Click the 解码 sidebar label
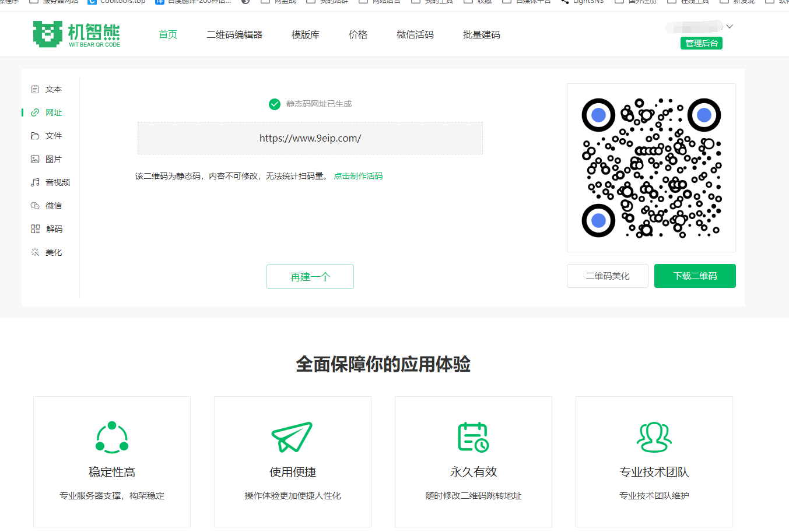The height and width of the screenshot is (532, 789). tap(54, 229)
